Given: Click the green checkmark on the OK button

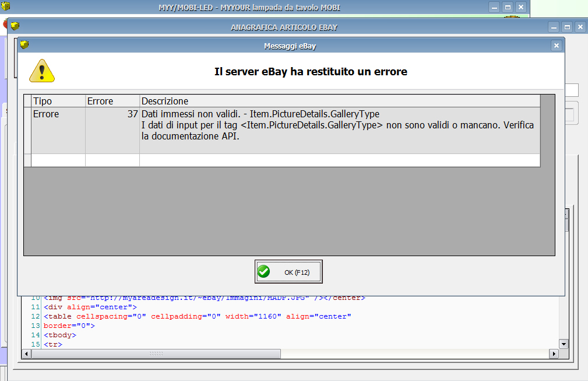Looking at the screenshot, I should (263, 271).
